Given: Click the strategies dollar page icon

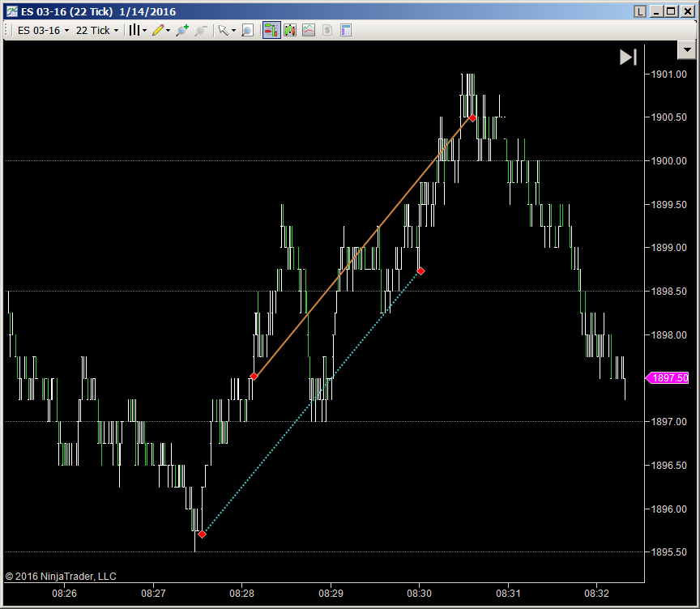Looking at the screenshot, I should pos(327,30).
